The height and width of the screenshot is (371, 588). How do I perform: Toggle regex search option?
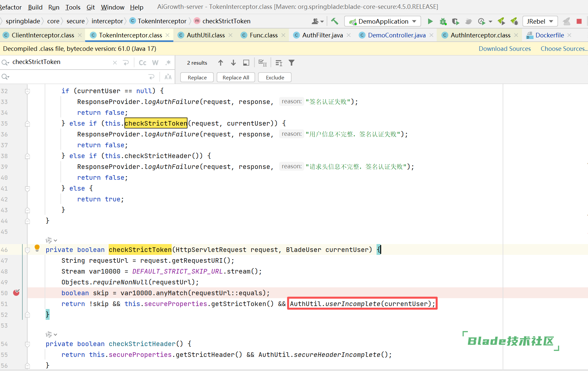point(168,63)
